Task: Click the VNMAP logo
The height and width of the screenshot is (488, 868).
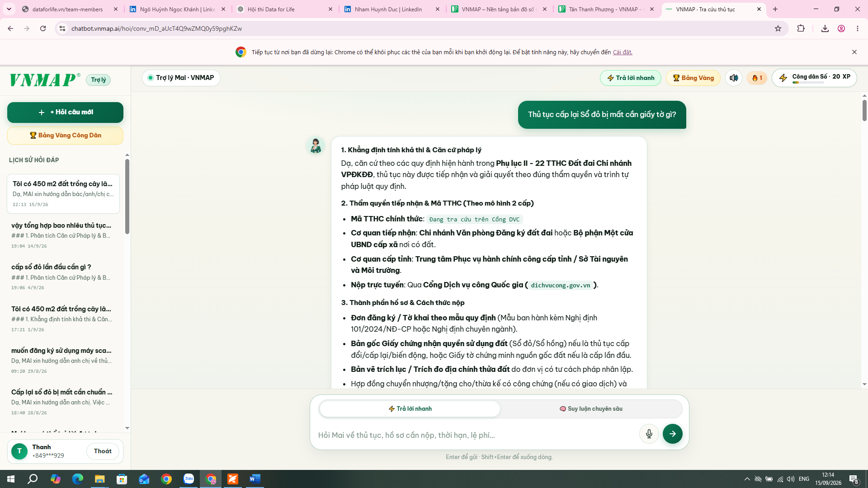Action: coord(45,80)
